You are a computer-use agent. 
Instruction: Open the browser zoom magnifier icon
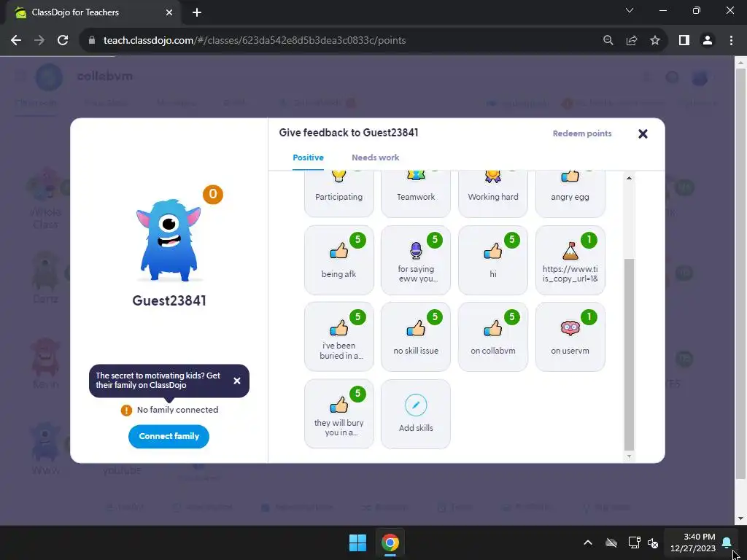click(x=608, y=41)
